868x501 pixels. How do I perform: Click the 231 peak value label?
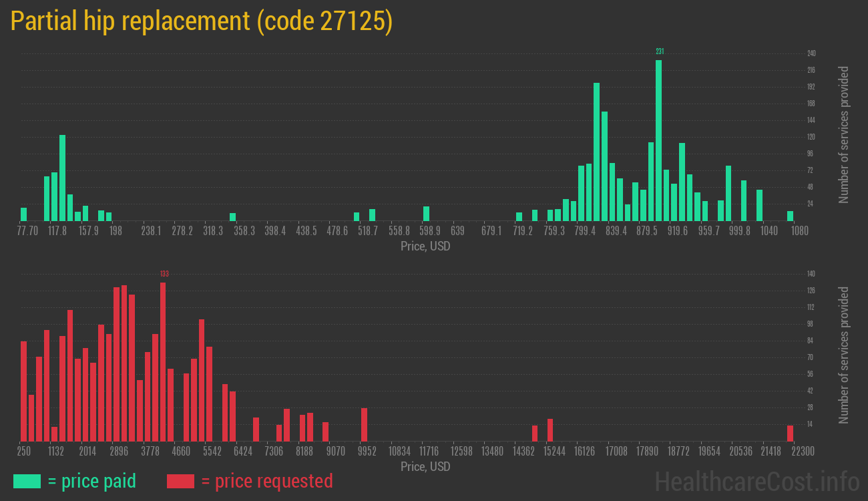coord(660,51)
